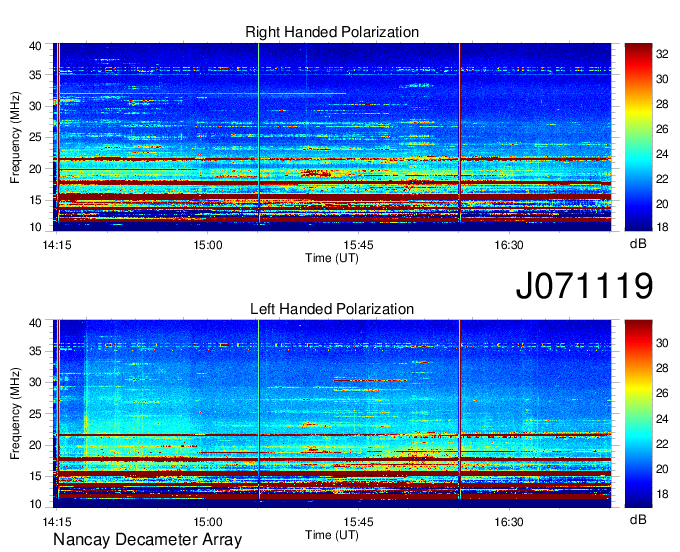Click the 14:15 tick on bottom plot
680x552 pixels.
pos(57,522)
